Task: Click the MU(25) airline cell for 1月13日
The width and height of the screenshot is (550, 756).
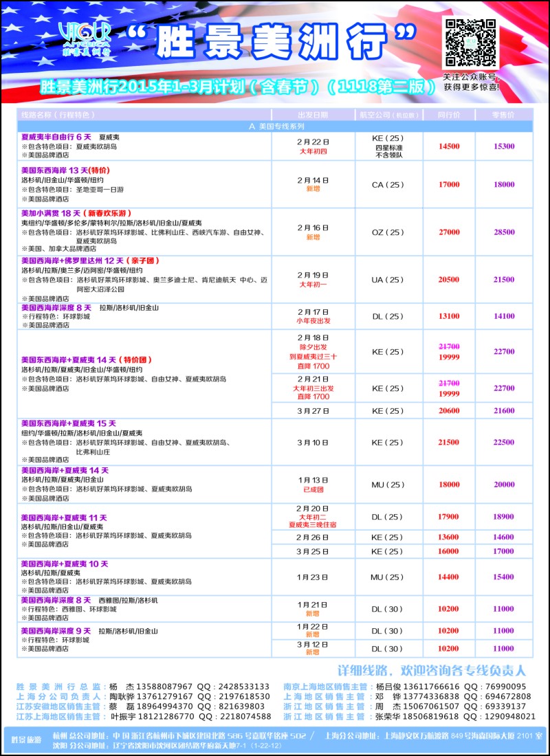Action: pyautogui.click(x=388, y=485)
